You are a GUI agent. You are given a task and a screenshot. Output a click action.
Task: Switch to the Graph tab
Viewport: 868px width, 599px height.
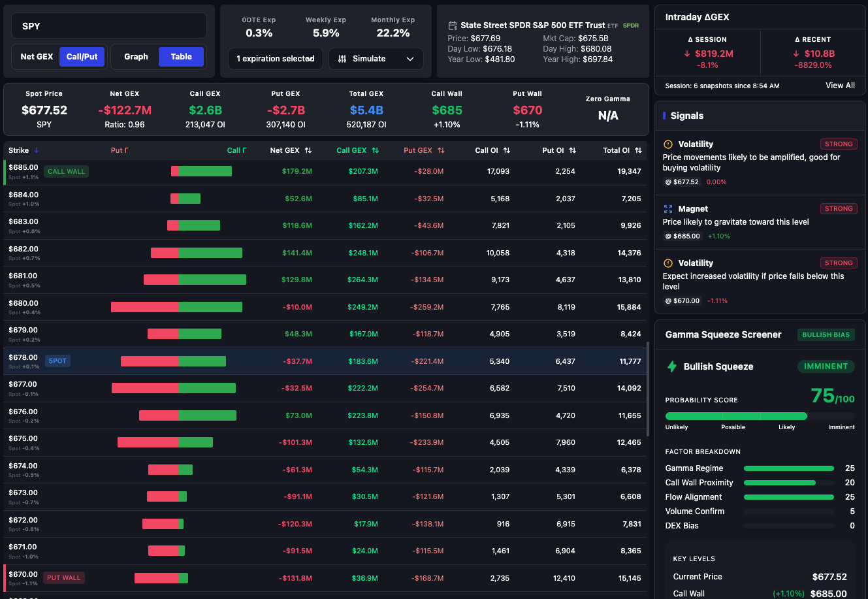click(136, 57)
